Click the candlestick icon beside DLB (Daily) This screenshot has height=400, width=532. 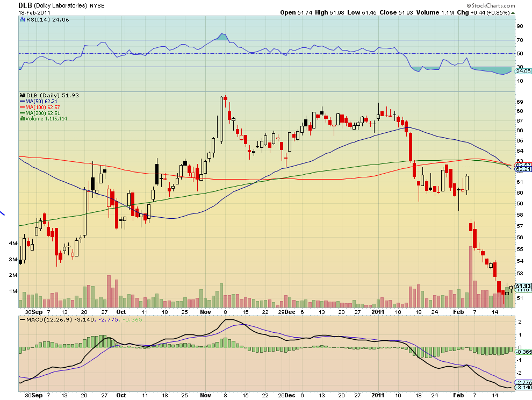pyautogui.click(x=23, y=95)
